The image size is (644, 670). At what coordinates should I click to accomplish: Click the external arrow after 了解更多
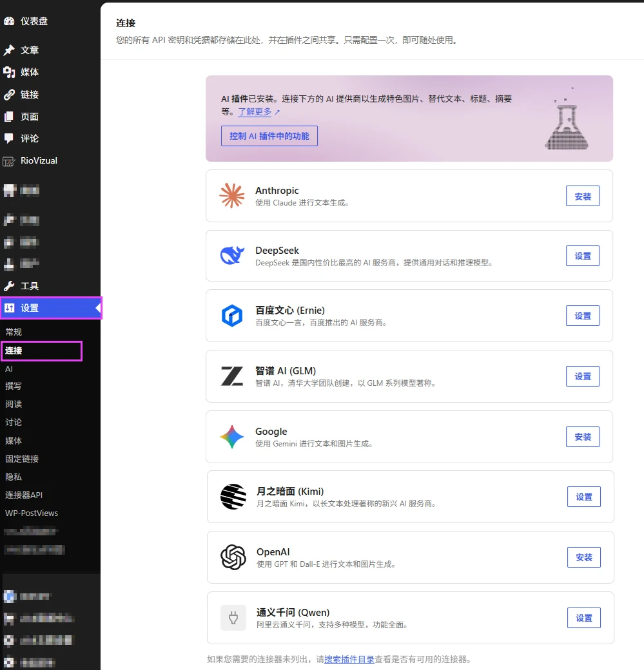point(277,112)
